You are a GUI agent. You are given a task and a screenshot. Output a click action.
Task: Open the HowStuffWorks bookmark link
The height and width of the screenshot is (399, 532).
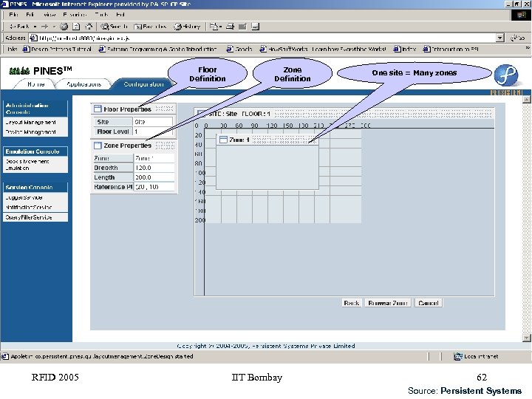point(323,50)
